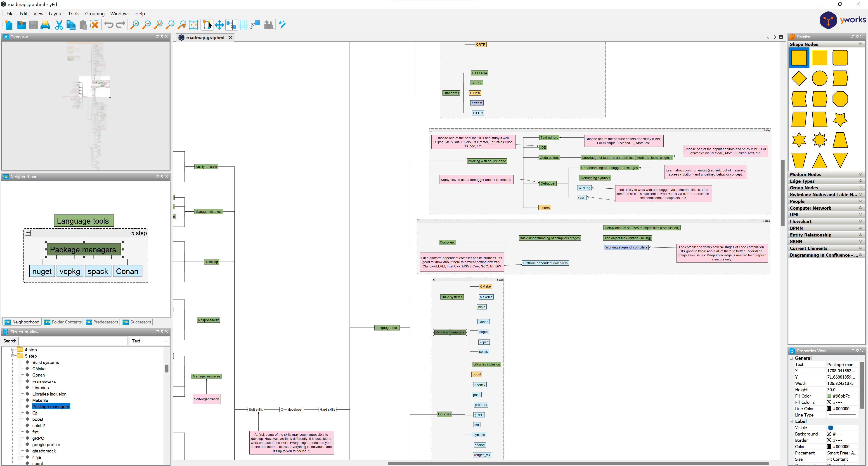
Task: Click the Fit Content zoom icon
Action: pyautogui.click(x=194, y=25)
